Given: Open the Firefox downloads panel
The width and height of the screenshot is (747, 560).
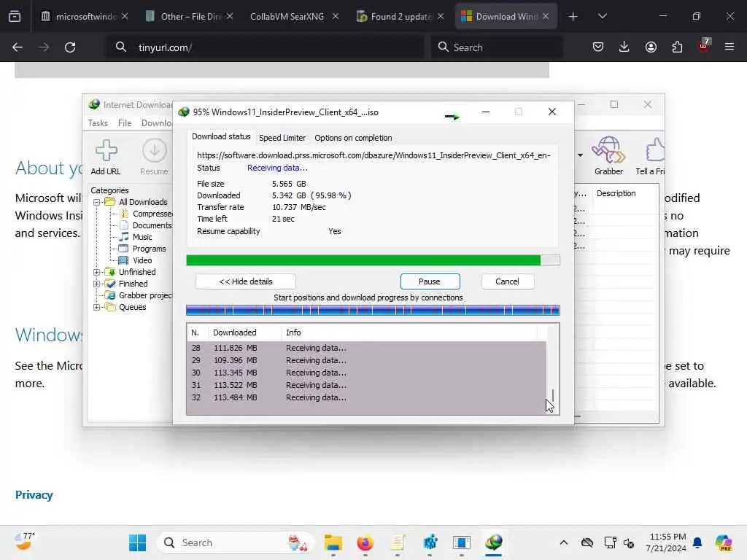Looking at the screenshot, I should coord(624,47).
